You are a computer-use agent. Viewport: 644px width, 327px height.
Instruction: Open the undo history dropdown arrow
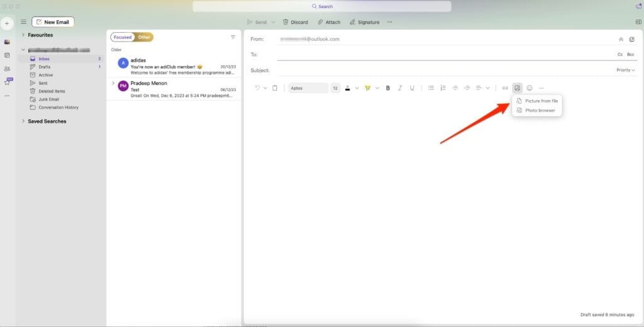point(265,88)
